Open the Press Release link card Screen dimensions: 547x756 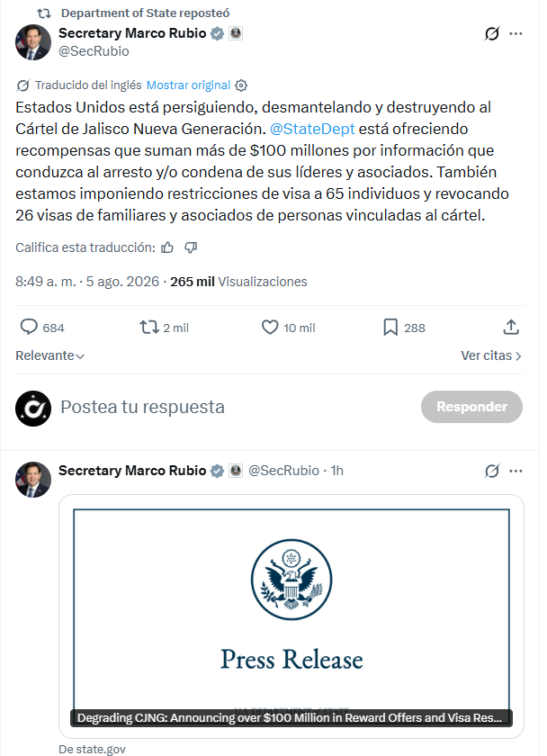(291, 616)
